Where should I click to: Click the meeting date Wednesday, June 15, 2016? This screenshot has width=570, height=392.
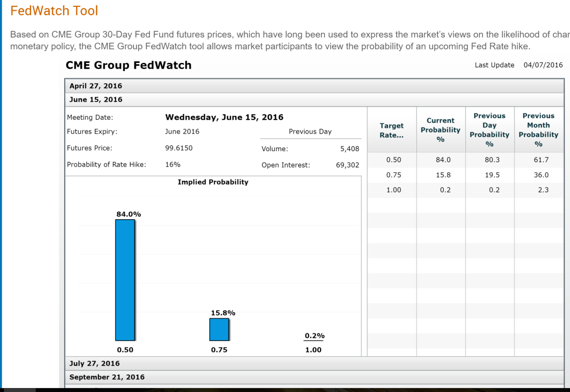coord(224,117)
